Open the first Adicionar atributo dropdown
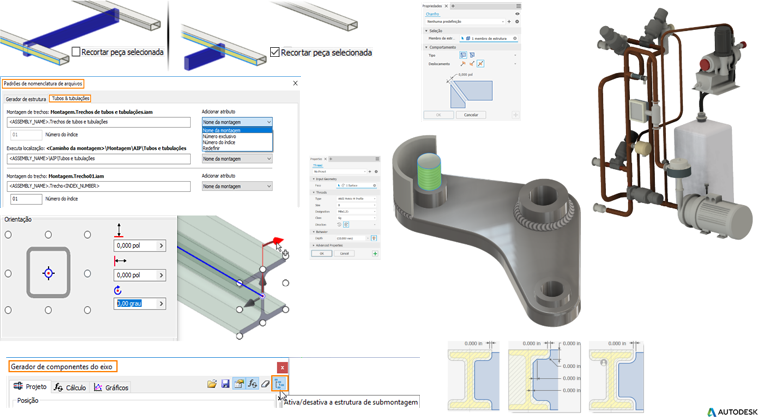 point(237,122)
